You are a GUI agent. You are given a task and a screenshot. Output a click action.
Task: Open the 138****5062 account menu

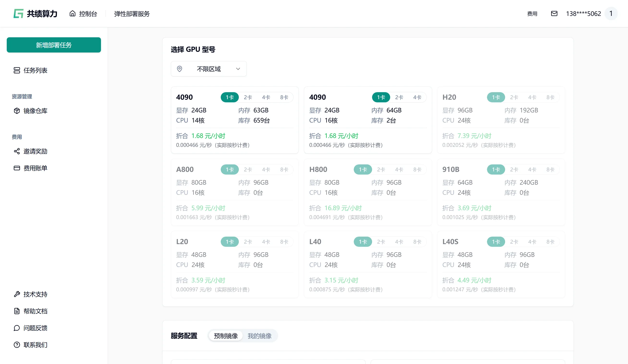click(583, 13)
